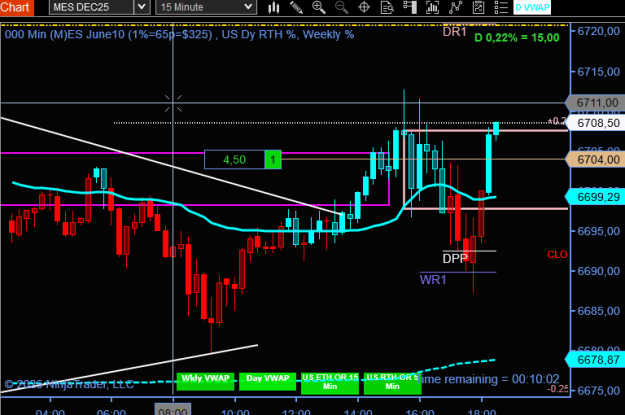The image size is (625, 415).
Task: Select the 6699,29 VWAP price marker
Action: [595, 197]
